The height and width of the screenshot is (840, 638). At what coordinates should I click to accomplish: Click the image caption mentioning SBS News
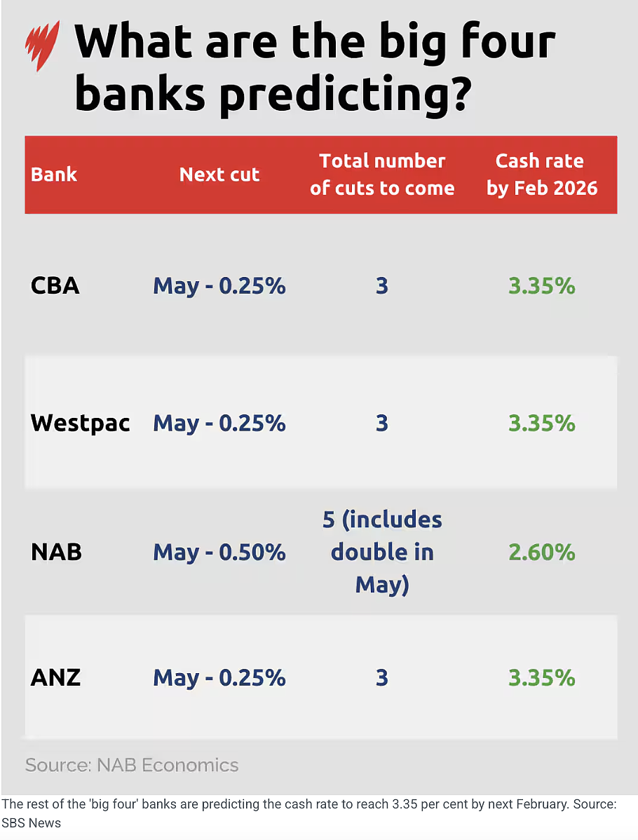(309, 813)
